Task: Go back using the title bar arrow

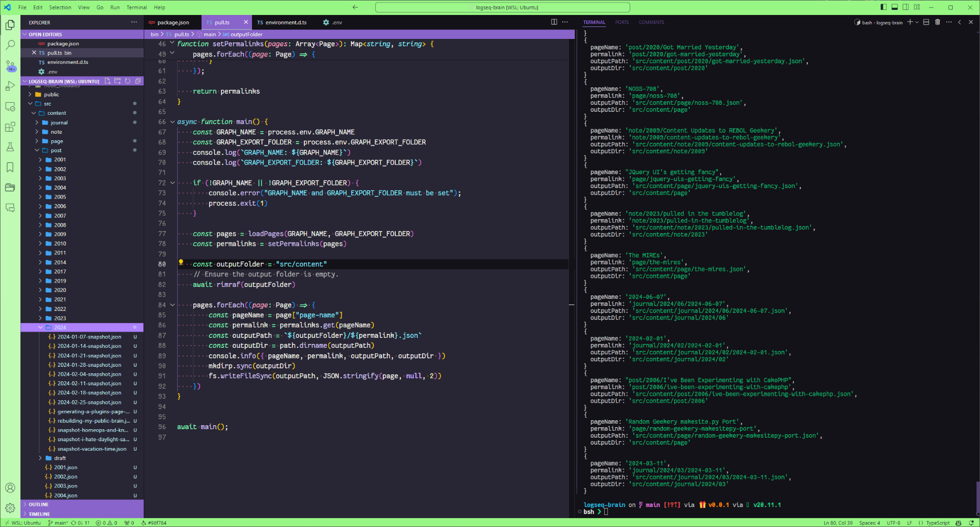Action: (355, 7)
